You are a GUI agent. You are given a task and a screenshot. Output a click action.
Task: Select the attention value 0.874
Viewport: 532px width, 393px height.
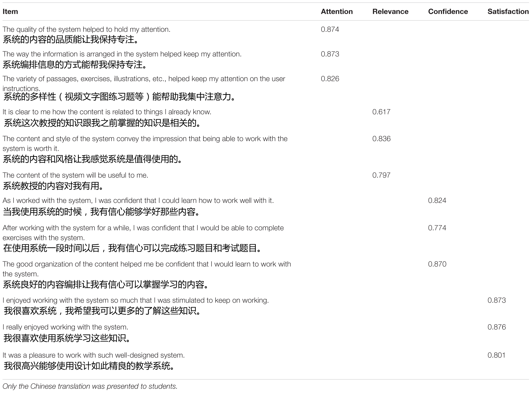click(330, 29)
